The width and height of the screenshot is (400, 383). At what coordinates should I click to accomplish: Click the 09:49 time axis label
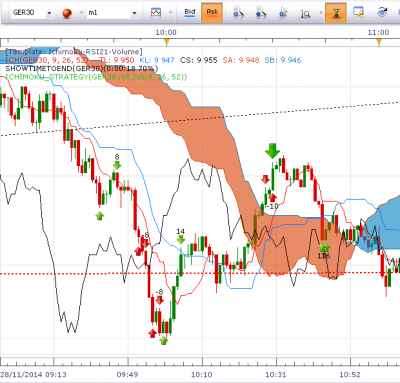click(127, 375)
